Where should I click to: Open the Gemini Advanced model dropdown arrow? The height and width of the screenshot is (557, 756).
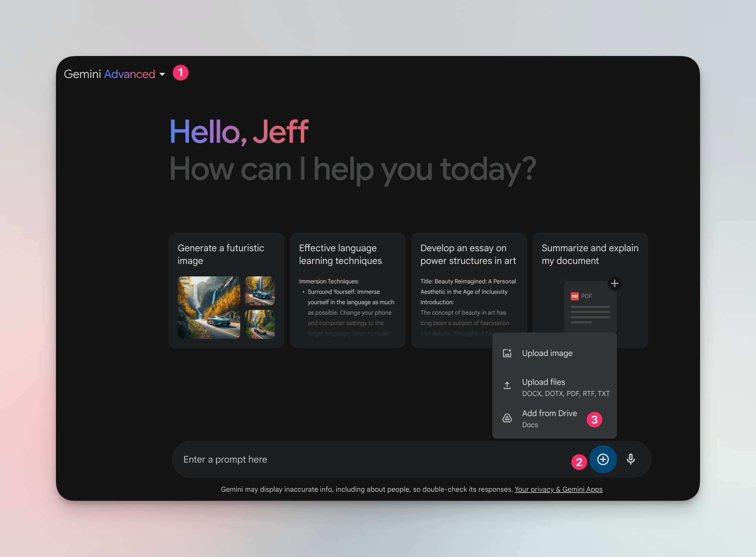162,74
